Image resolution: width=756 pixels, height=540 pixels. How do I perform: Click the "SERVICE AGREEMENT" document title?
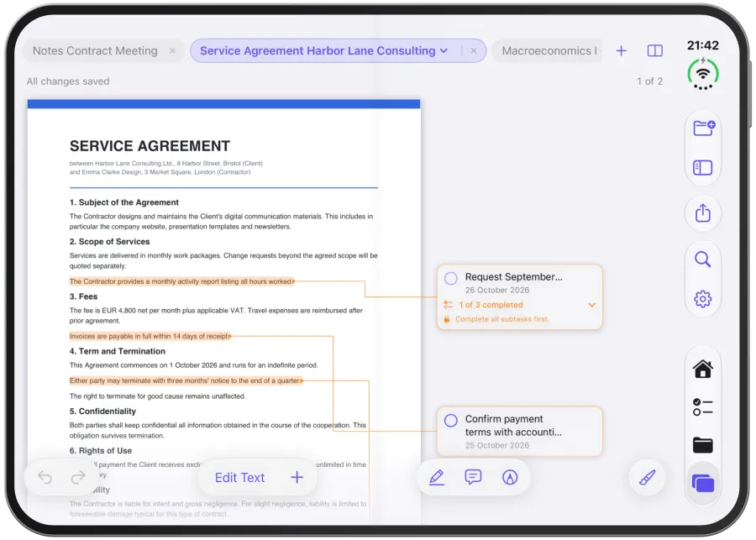150,145
